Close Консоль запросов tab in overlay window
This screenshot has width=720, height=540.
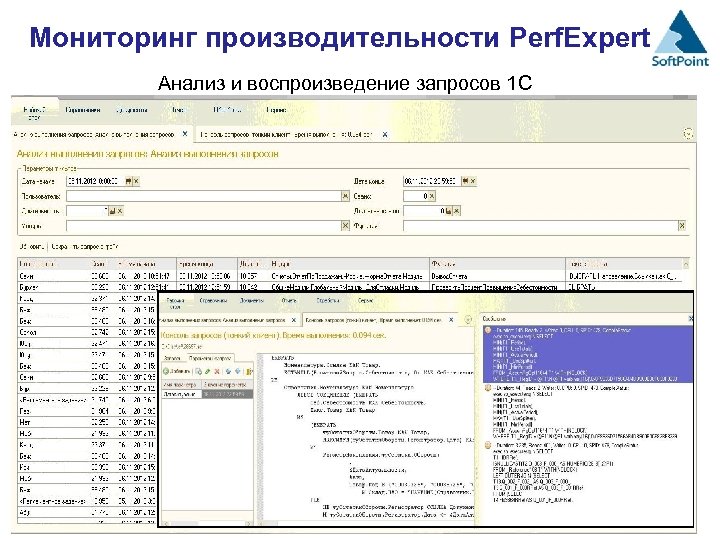tap(451, 320)
